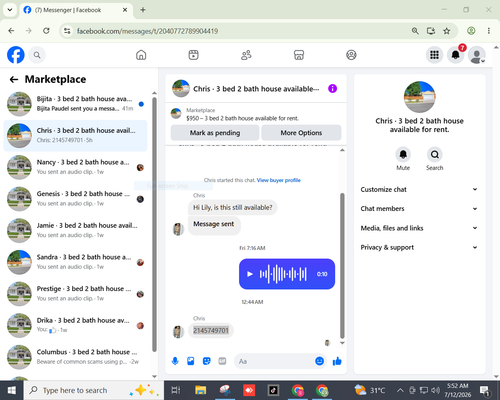Attach a photo using the image icon

coord(191,361)
